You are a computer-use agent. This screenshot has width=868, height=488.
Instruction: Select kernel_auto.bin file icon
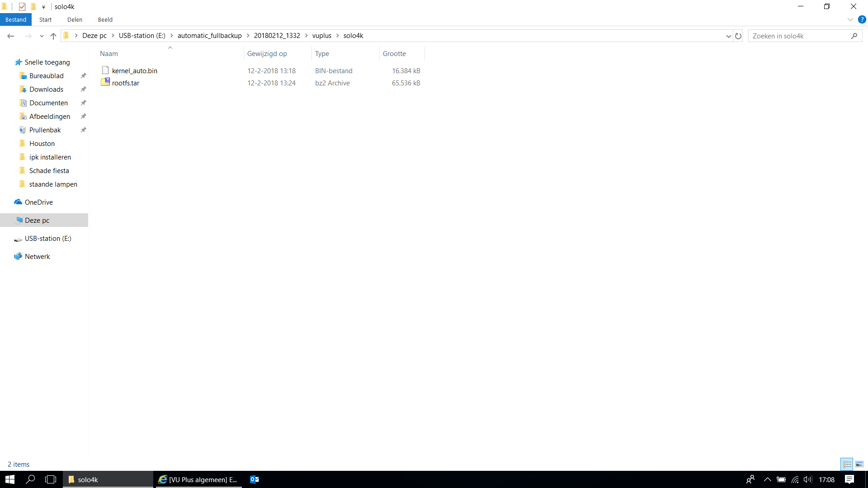pyautogui.click(x=105, y=70)
